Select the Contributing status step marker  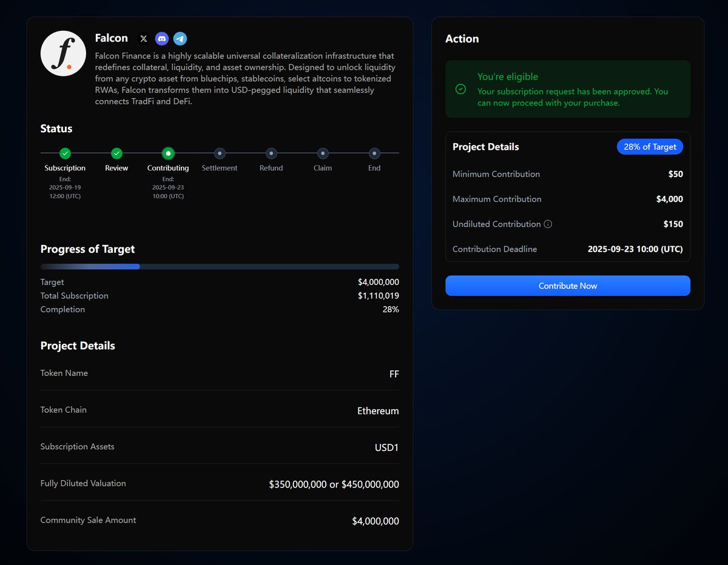coord(168,153)
